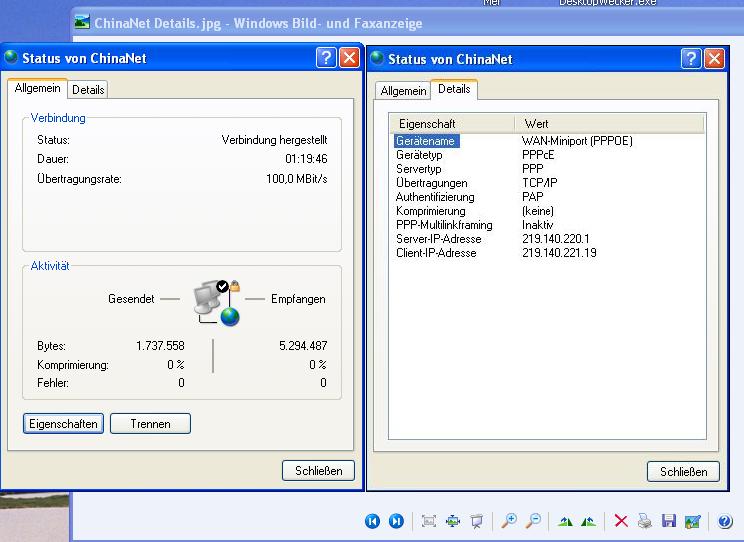
Task: Click the picture icon in viewer title bar
Action: click(82, 22)
